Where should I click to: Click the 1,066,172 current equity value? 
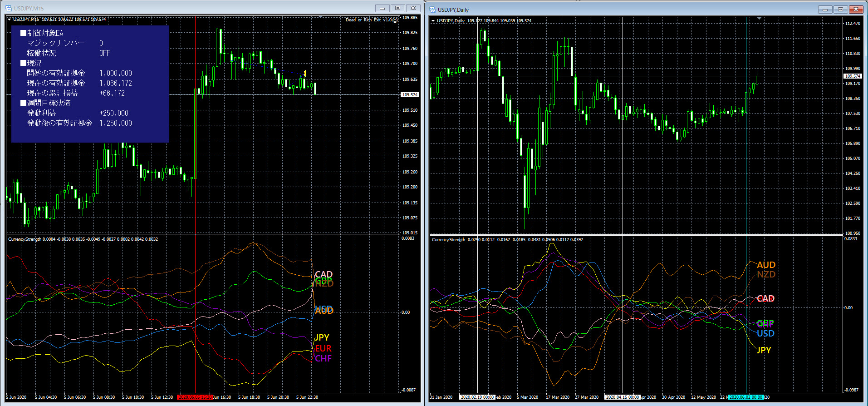click(116, 83)
